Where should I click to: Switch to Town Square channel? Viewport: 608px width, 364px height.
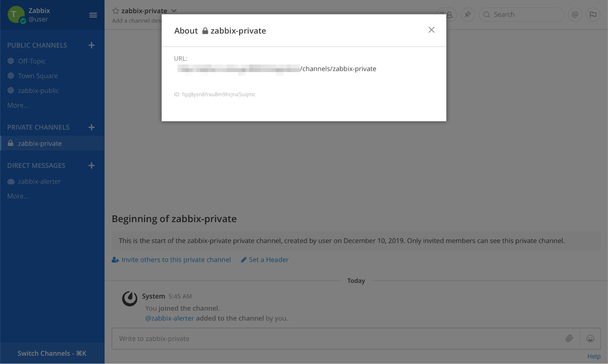point(38,76)
